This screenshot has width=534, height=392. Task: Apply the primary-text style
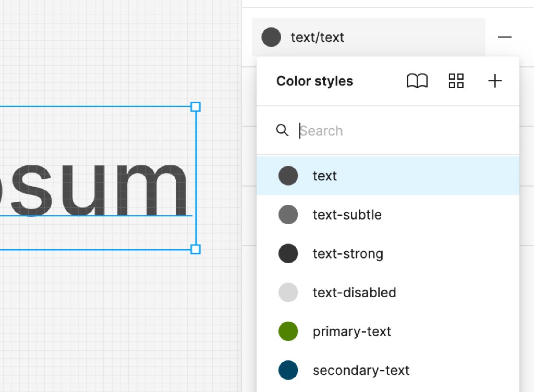tap(351, 331)
